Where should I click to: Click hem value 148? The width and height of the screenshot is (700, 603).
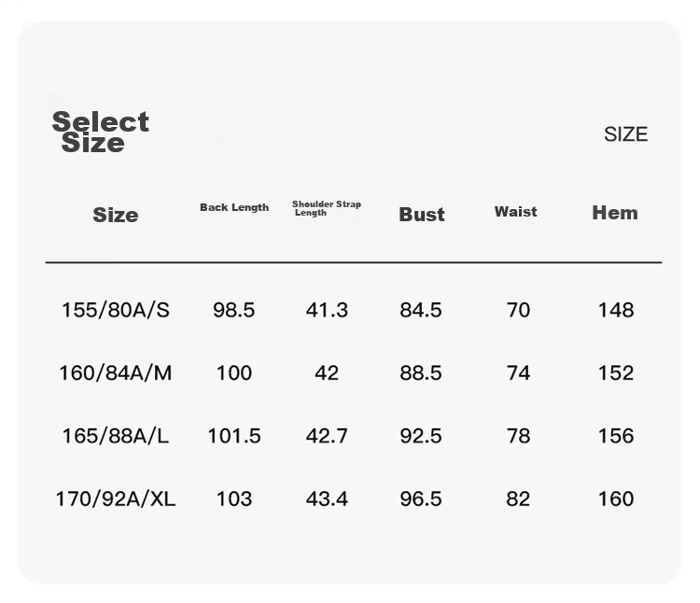(616, 310)
